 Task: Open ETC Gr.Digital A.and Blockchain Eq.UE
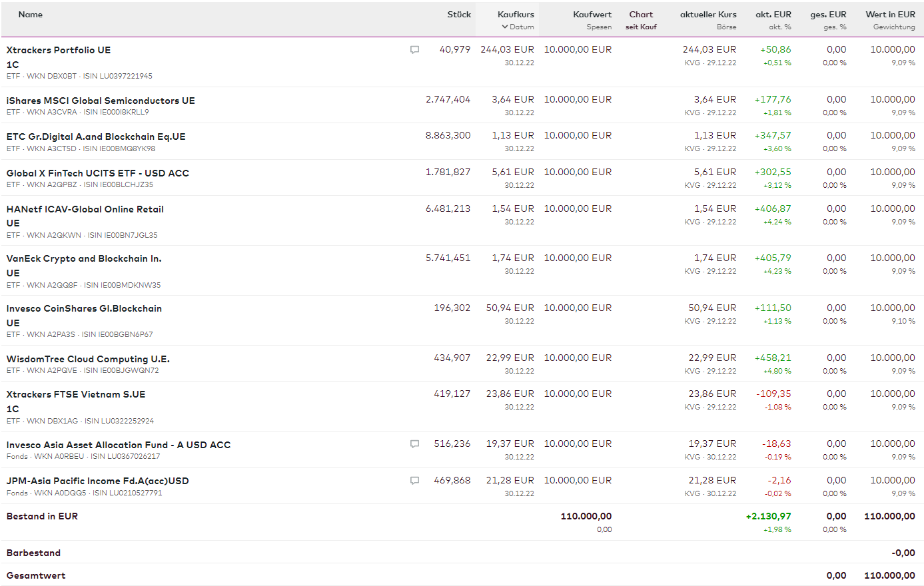96,137
